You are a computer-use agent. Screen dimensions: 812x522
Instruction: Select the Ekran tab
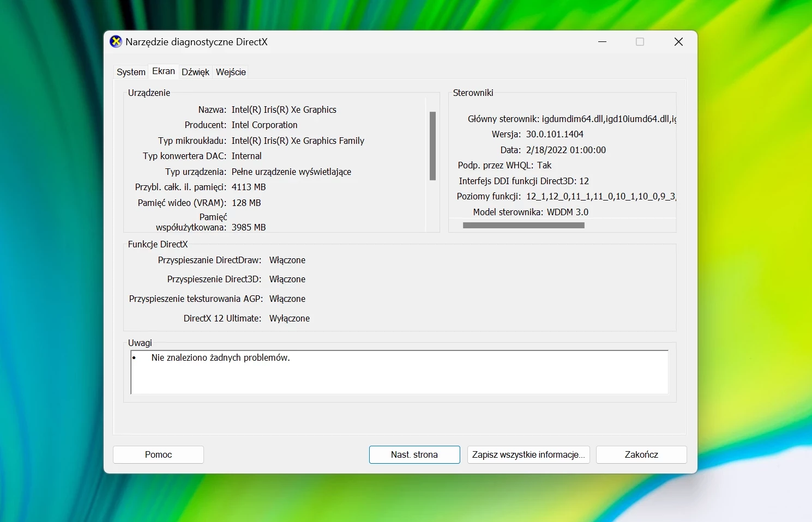click(x=163, y=71)
